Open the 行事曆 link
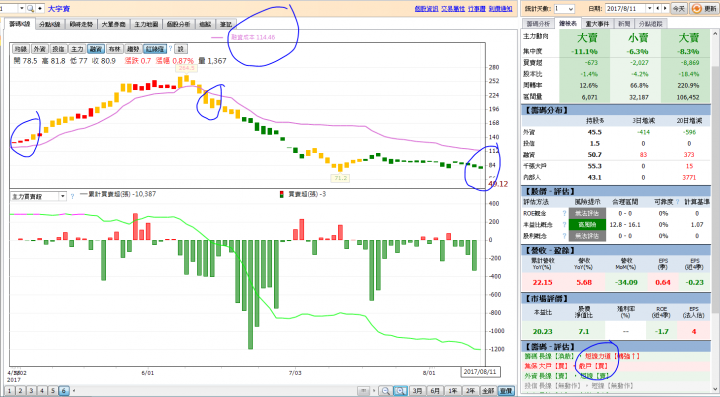 477,9
